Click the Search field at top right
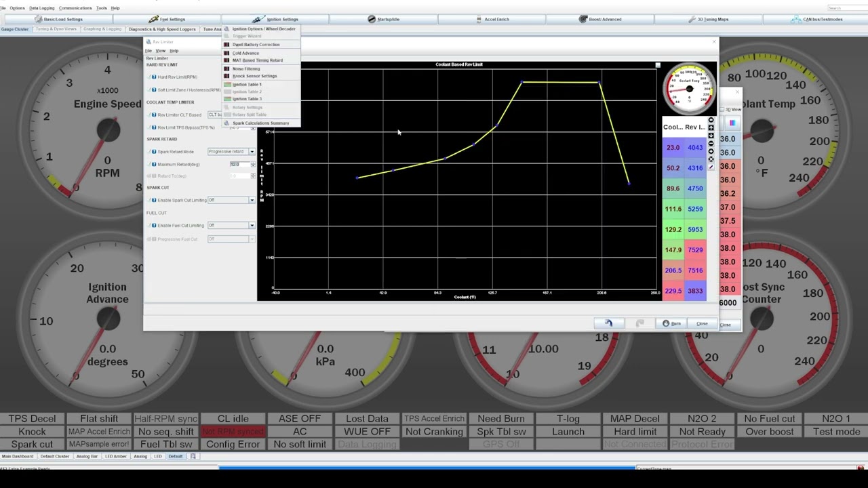The image size is (868, 488). [x=846, y=8]
